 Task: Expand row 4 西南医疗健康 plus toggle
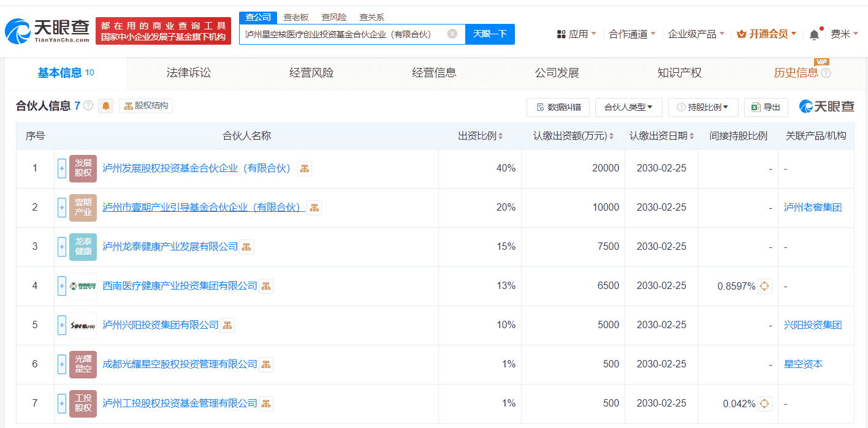point(62,286)
